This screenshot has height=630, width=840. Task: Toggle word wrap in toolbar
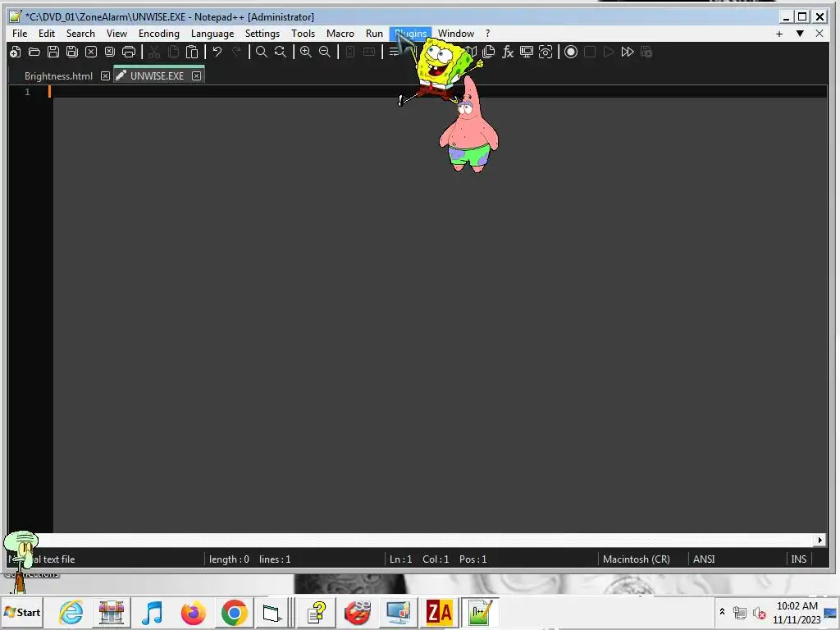click(394, 52)
